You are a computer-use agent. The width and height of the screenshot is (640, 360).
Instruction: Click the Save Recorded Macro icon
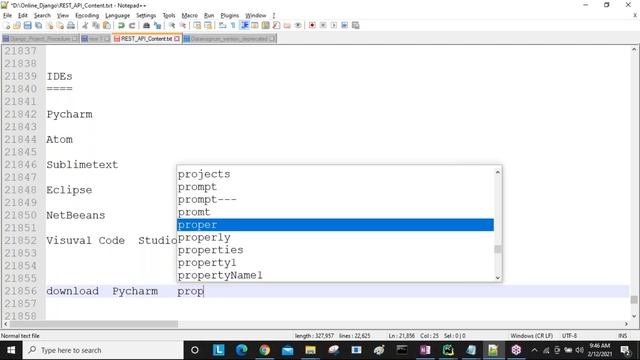(355, 25)
